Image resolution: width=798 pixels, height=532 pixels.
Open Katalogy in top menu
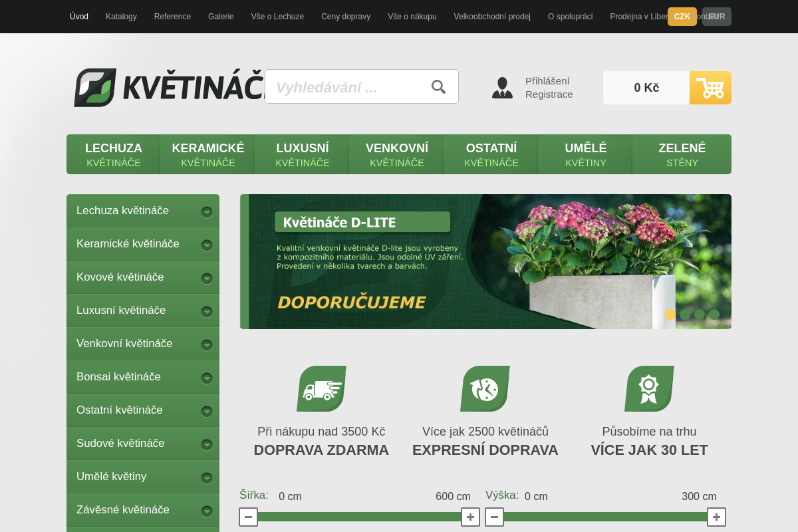(121, 17)
